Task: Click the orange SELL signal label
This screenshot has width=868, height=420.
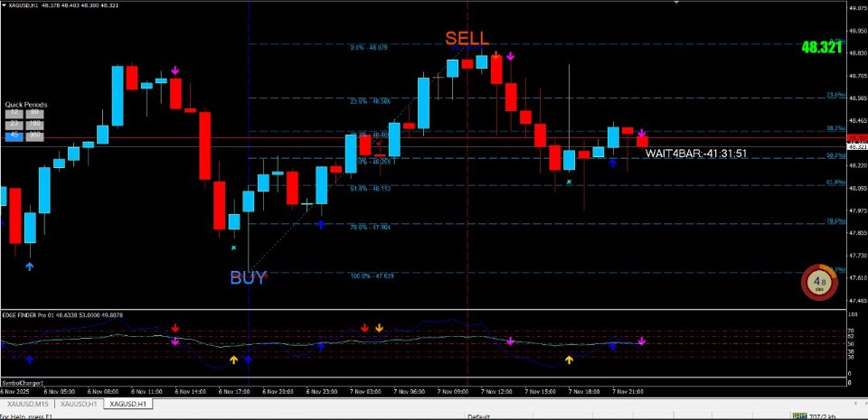Action: tap(467, 38)
